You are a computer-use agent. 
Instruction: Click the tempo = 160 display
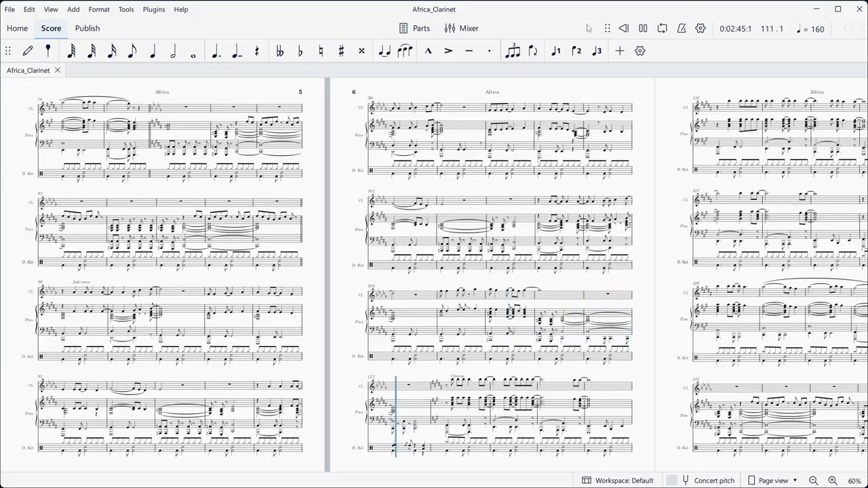810,29
